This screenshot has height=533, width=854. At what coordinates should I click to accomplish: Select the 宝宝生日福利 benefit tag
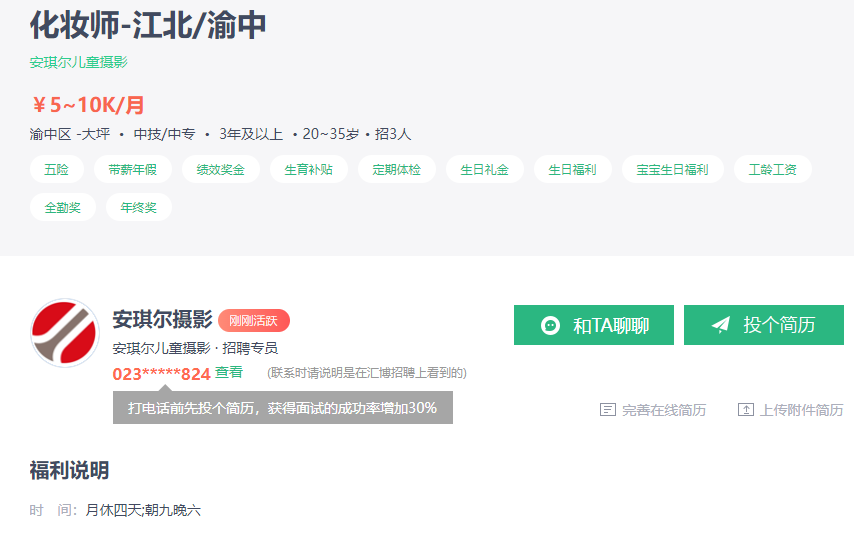[x=673, y=169]
